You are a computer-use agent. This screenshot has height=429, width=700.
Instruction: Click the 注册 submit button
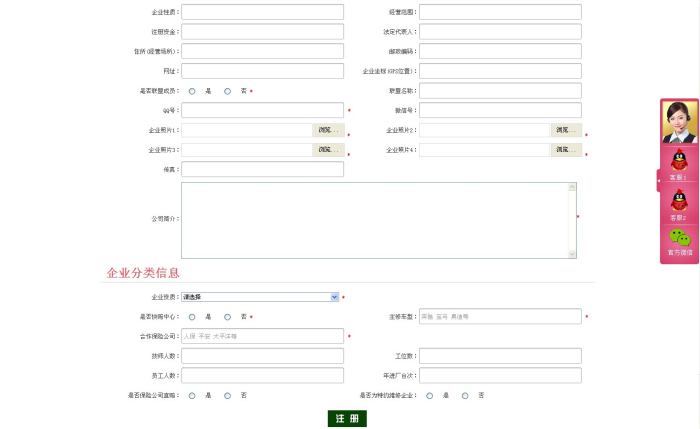[347, 418]
